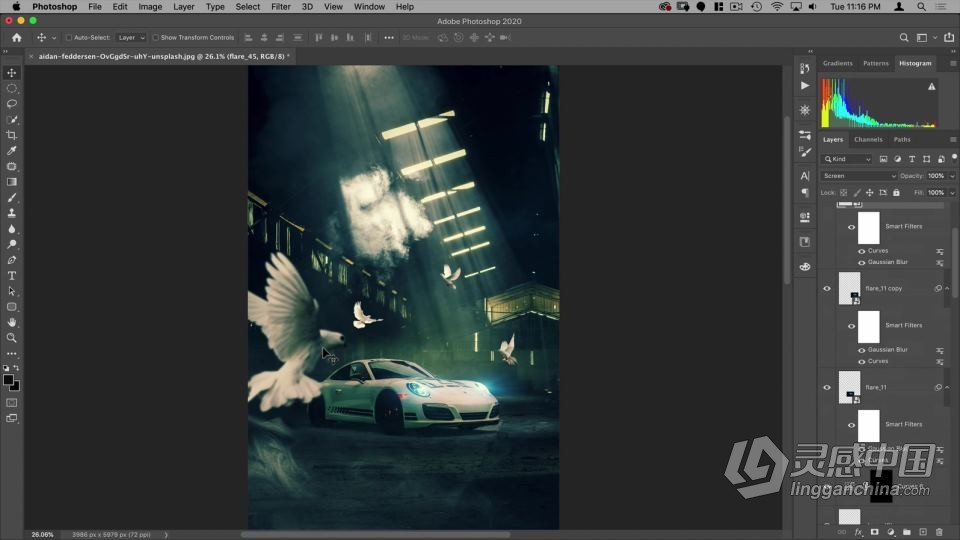This screenshot has width=960, height=540.
Task: Select the Move tool
Action: (x=12, y=73)
